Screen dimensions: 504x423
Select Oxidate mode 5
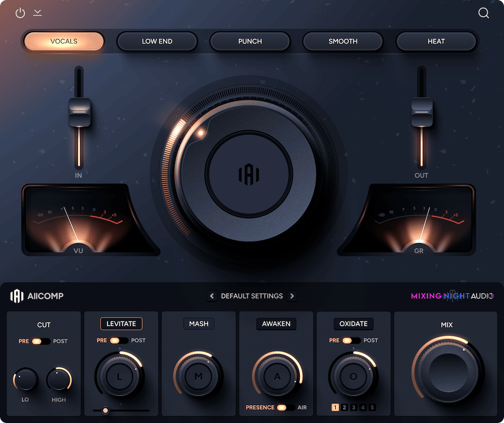(x=372, y=408)
